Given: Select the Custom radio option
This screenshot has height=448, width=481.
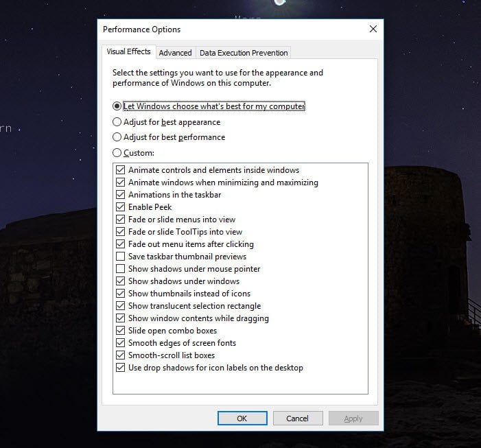Looking at the screenshot, I should click(x=117, y=153).
